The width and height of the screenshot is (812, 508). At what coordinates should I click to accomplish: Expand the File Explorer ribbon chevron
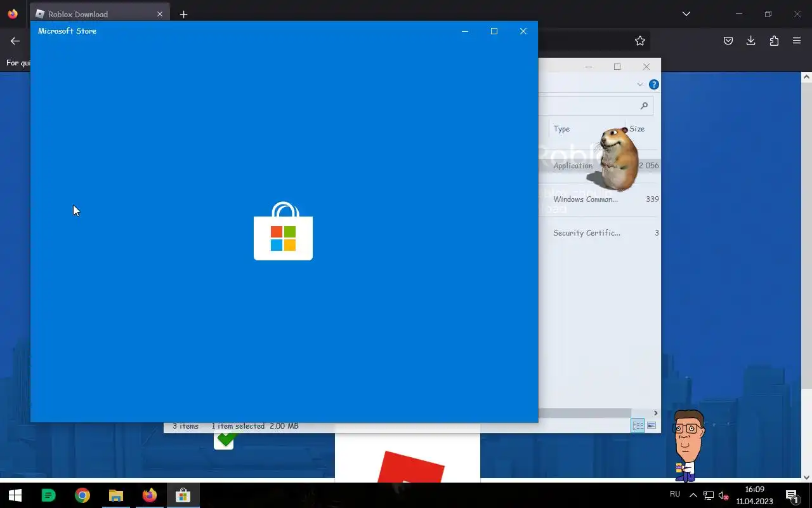(x=640, y=84)
